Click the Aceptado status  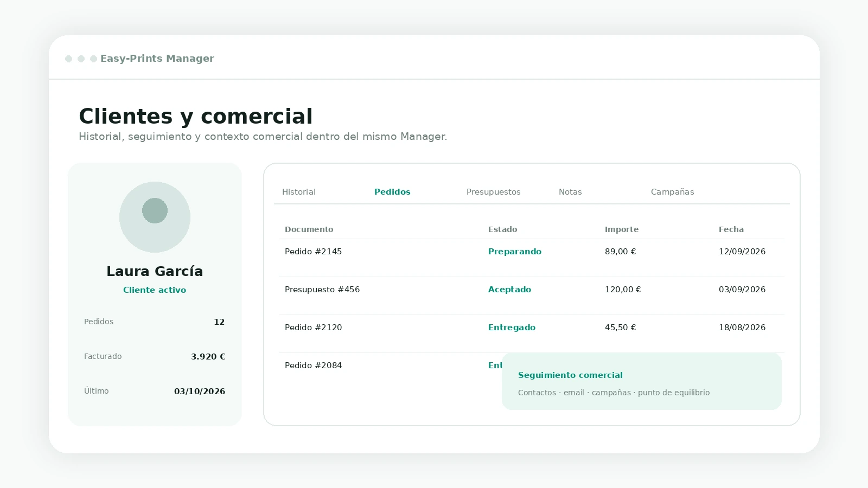(509, 290)
